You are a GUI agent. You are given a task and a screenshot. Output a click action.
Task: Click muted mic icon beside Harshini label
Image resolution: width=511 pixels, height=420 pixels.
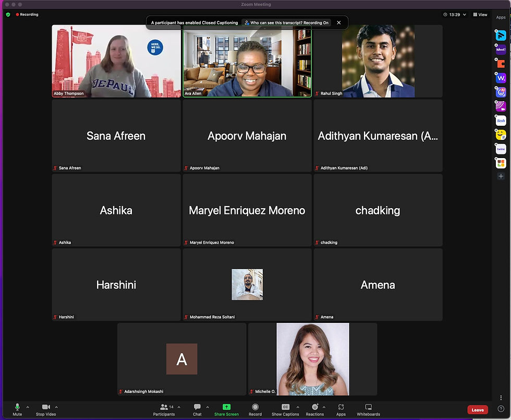coord(55,317)
